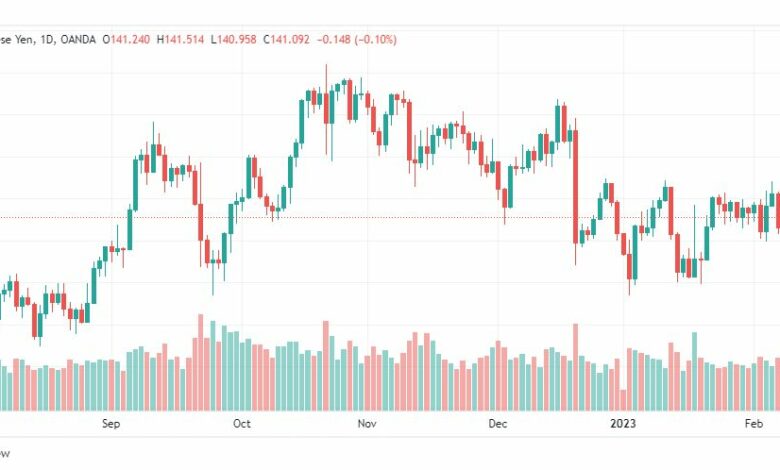Click the green volume bar peak in mid-January
Image resolution: width=780 pixels, height=470 pixels.
694,372
